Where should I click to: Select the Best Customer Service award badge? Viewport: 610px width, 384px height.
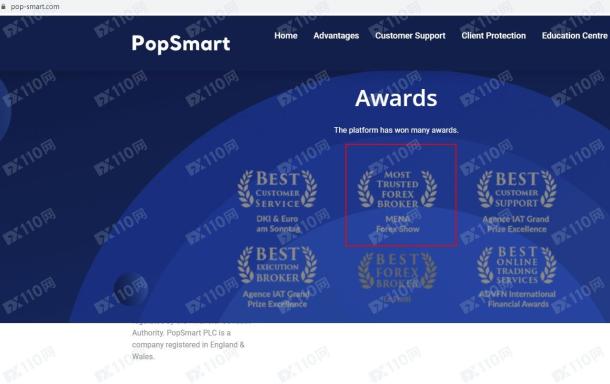(277, 189)
